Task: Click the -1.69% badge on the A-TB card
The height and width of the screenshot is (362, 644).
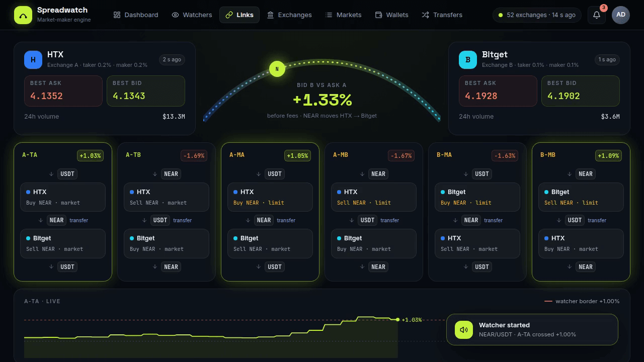Action: (x=194, y=156)
